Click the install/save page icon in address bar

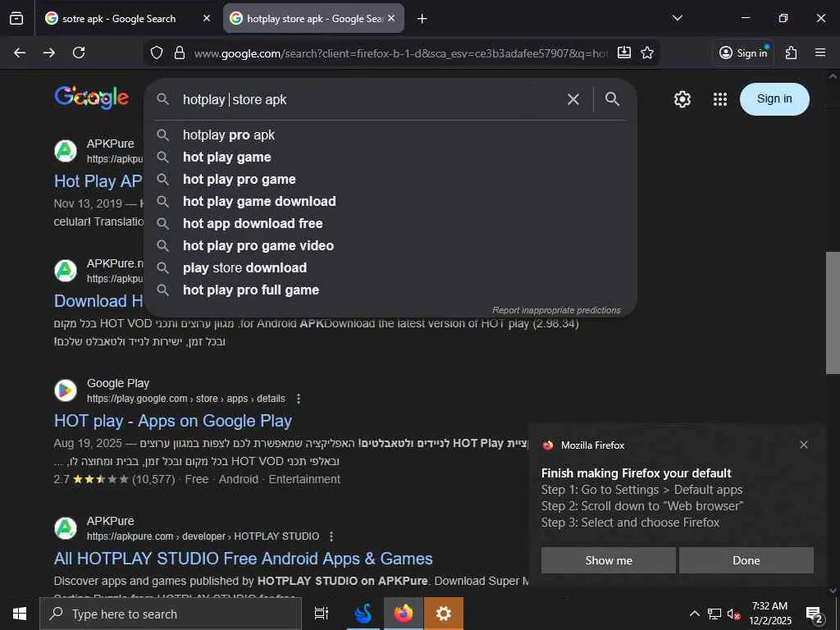tap(624, 52)
